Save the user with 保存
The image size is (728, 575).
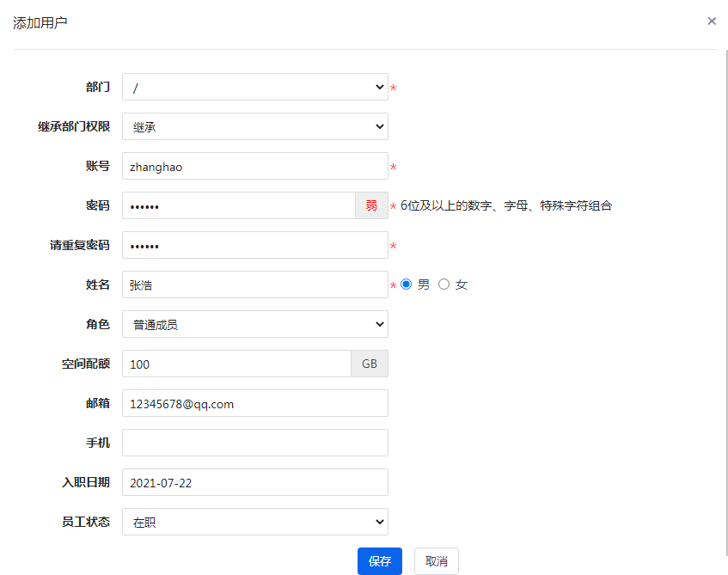pos(380,561)
